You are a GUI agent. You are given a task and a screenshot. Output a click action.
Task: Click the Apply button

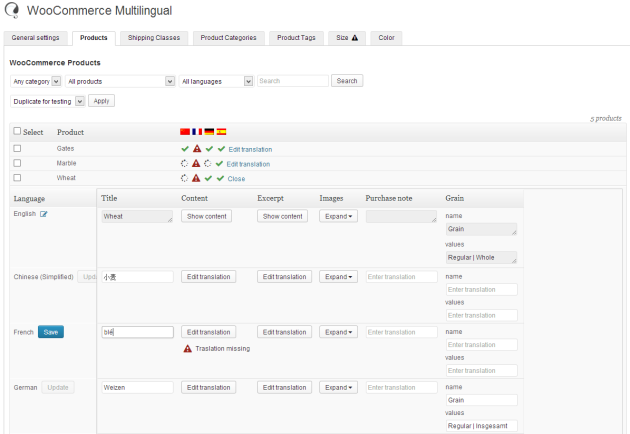point(101,101)
